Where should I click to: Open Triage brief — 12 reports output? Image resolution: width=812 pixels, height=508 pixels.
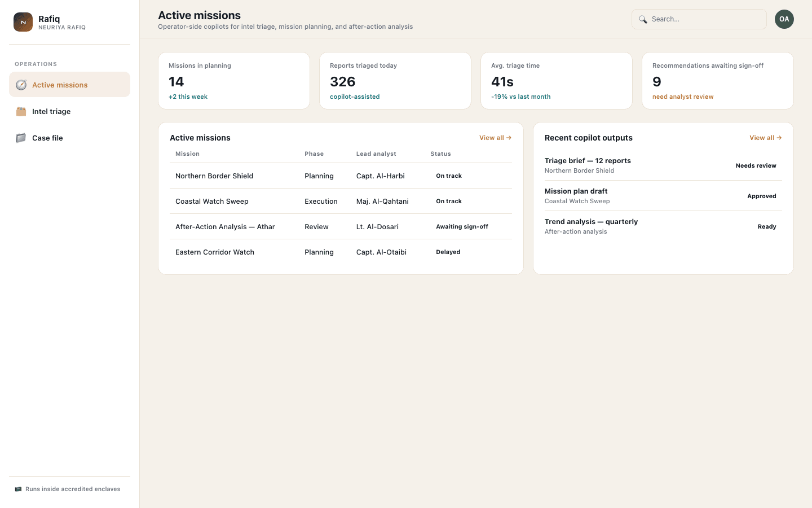point(663,165)
